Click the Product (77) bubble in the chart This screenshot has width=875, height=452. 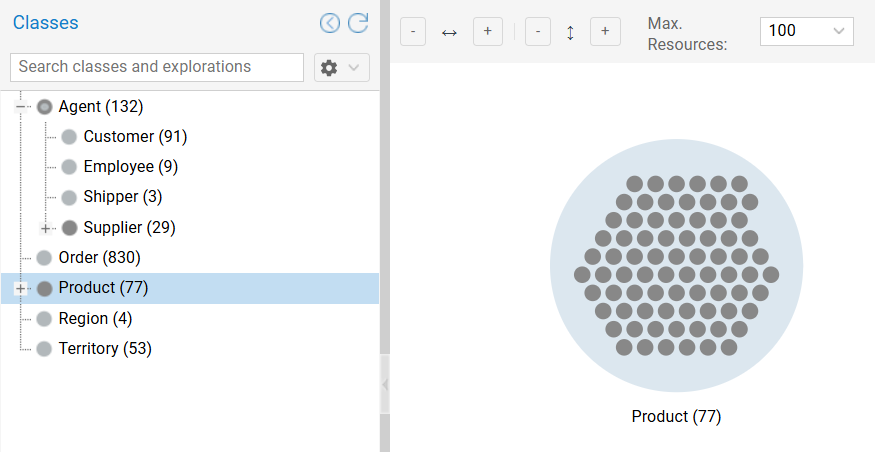point(676,266)
